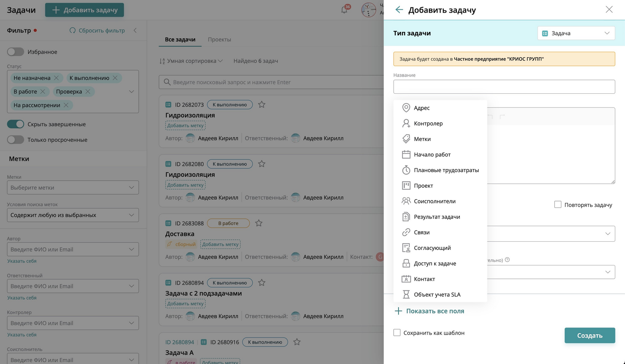Collapse the filter sidebar with chevron
This screenshot has height=364, width=625.
pos(135,30)
